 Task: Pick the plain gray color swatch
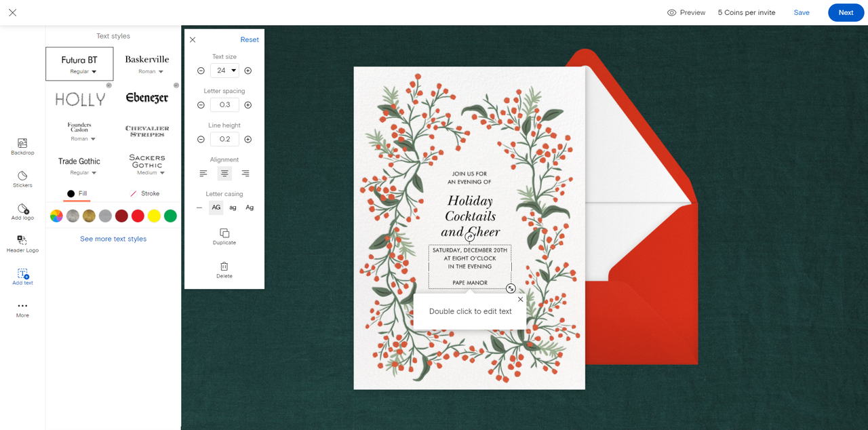[x=105, y=216]
